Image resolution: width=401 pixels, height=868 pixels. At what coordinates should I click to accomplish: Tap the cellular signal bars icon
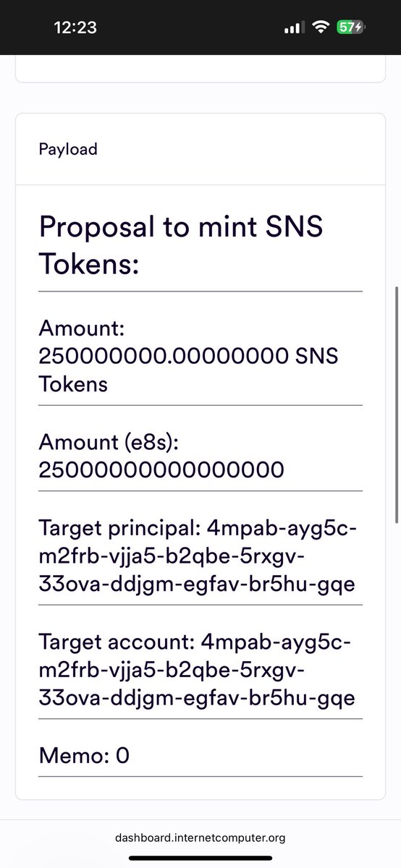tap(291, 27)
